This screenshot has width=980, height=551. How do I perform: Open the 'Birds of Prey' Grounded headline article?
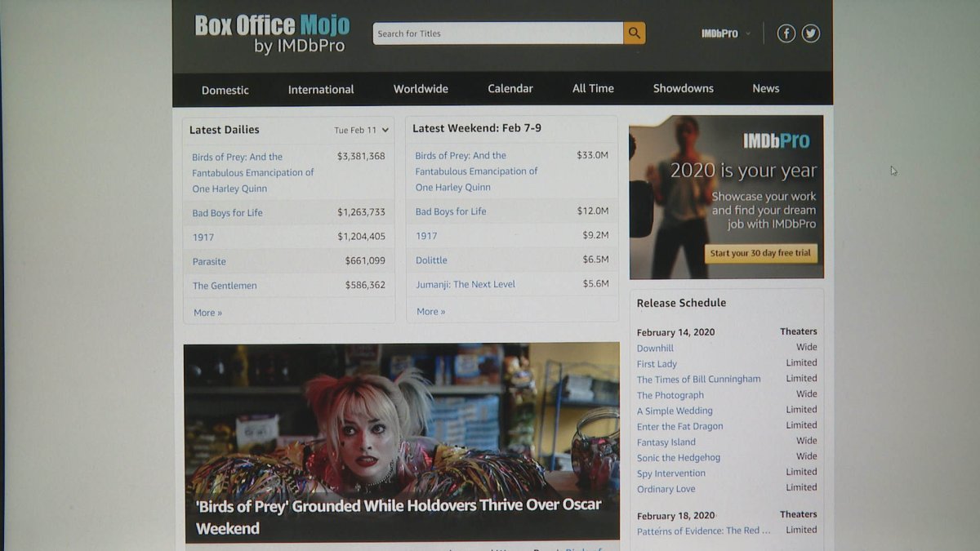tap(399, 516)
